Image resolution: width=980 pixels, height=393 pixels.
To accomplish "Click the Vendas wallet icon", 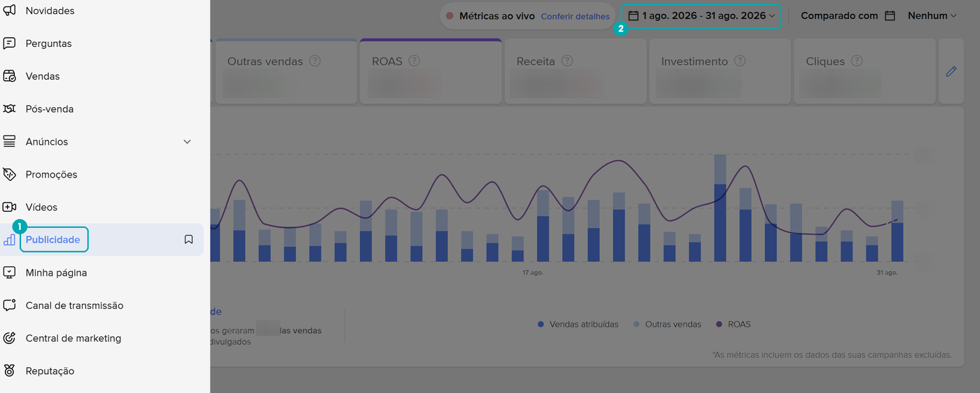I will pyautogui.click(x=9, y=76).
